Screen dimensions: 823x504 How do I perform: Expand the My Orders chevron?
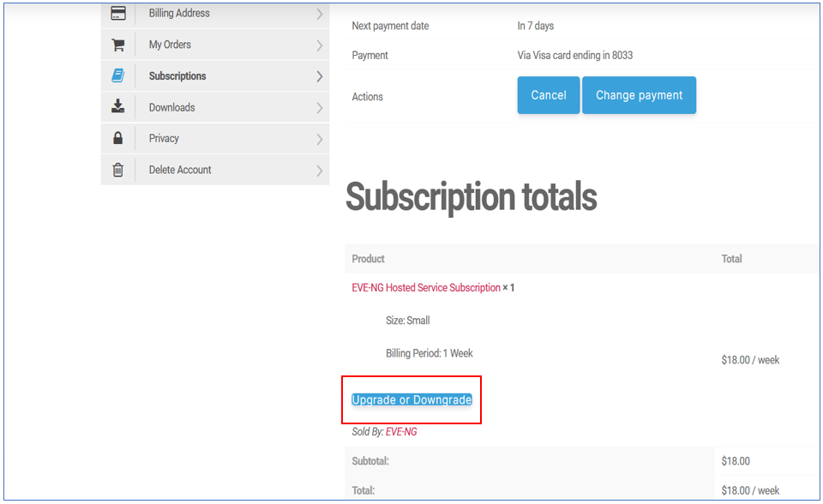pyautogui.click(x=319, y=45)
